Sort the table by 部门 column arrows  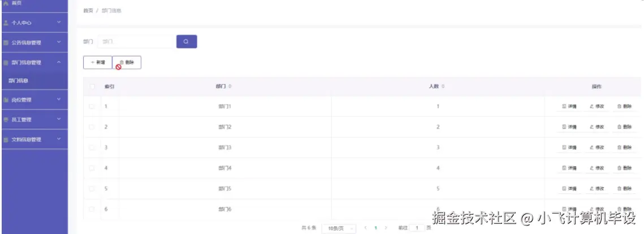pyautogui.click(x=230, y=86)
